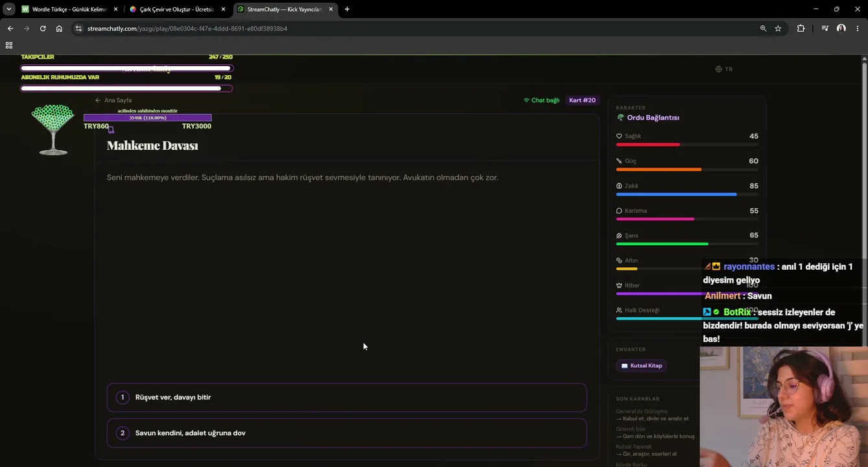Viewport: 868px width, 467px height.
Task: Bookmark this page with the star
Action: pos(778,29)
